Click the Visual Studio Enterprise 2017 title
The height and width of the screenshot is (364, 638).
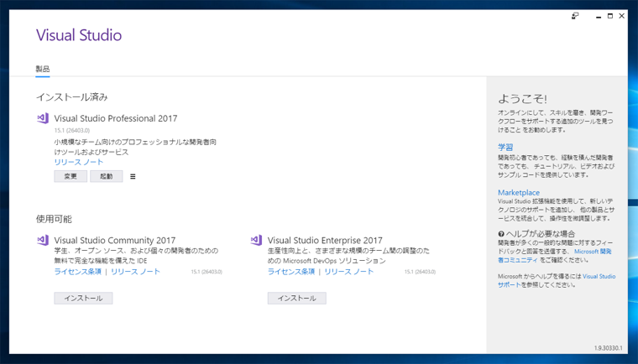tap(325, 241)
